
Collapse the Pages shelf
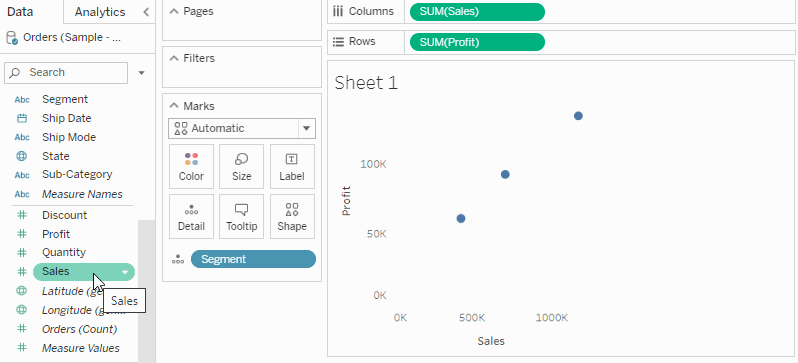(175, 11)
